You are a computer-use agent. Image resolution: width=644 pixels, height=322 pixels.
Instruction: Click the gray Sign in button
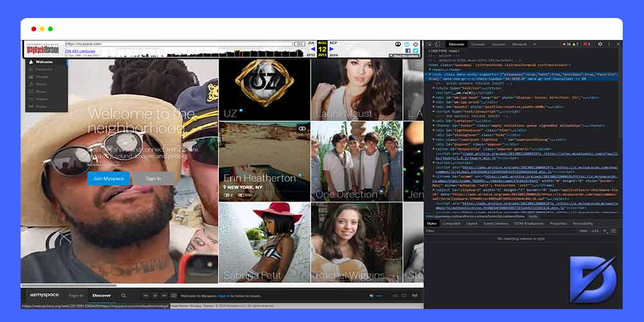153,178
